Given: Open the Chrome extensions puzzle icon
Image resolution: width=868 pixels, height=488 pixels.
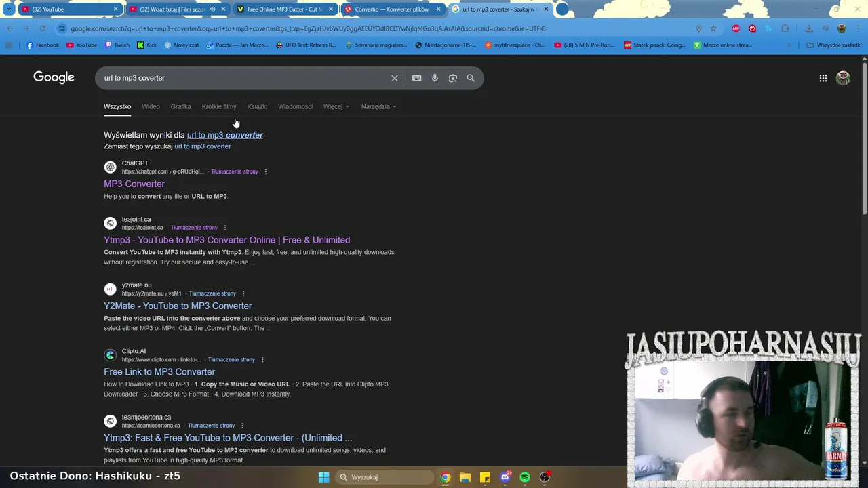Looking at the screenshot, I should [x=785, y=28].
